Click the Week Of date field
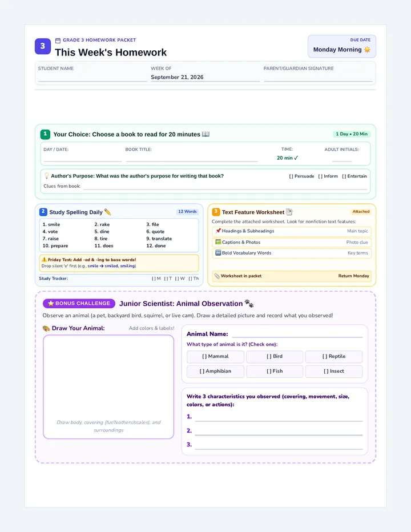The image size is (411, 532). coord(205,78)
